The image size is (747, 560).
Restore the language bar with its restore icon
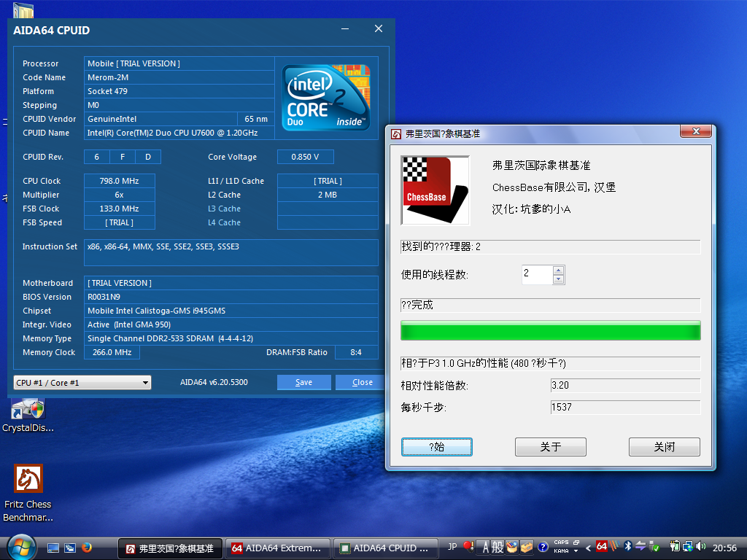(576, 542)
